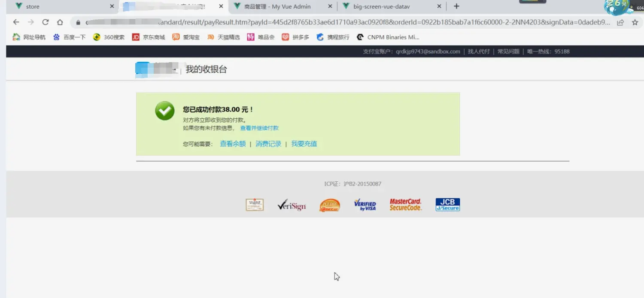This screenshot has height=298, width=644.
Task: Switch to the 商品管理 My Vue Admin tab
Action: click(x=277, y=6)
